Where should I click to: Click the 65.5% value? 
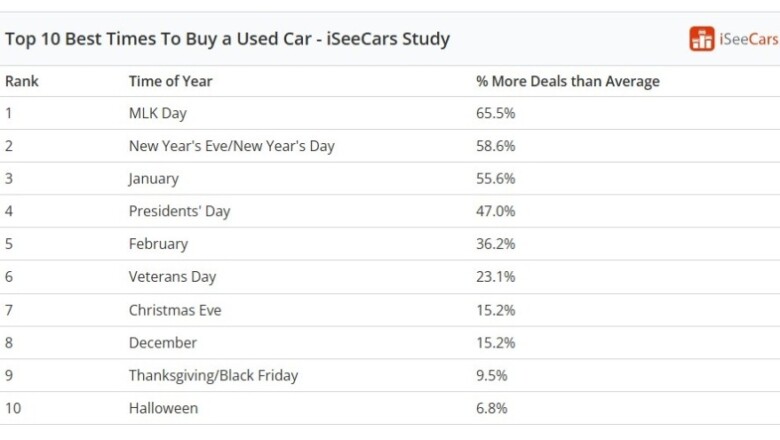click(495, 113)
